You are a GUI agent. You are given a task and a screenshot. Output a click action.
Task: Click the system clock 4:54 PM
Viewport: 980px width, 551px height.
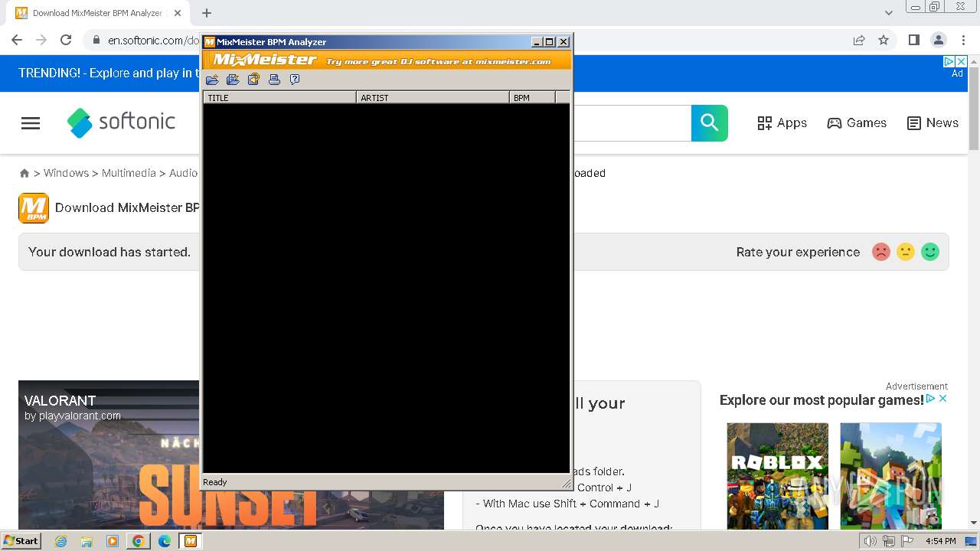941,541
